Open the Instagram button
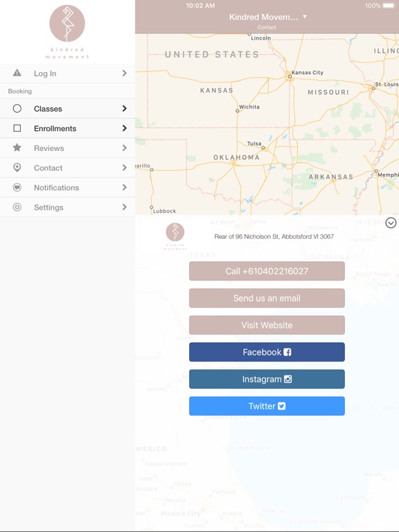This screenshot has height=532, width=399. pyautogui.click(x=267, y=379)
